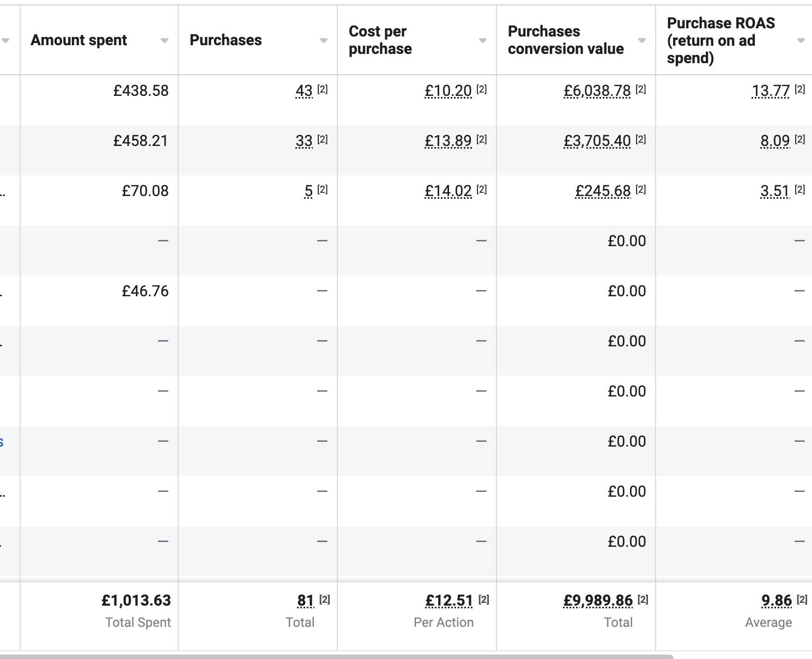Screen dimensions: 812x659
Task: Sort by the Amount spent column header
Action: [79, 40]
